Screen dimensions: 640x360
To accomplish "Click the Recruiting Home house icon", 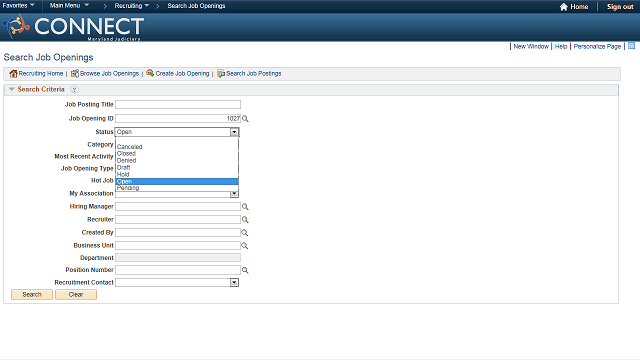I will 13,73.
